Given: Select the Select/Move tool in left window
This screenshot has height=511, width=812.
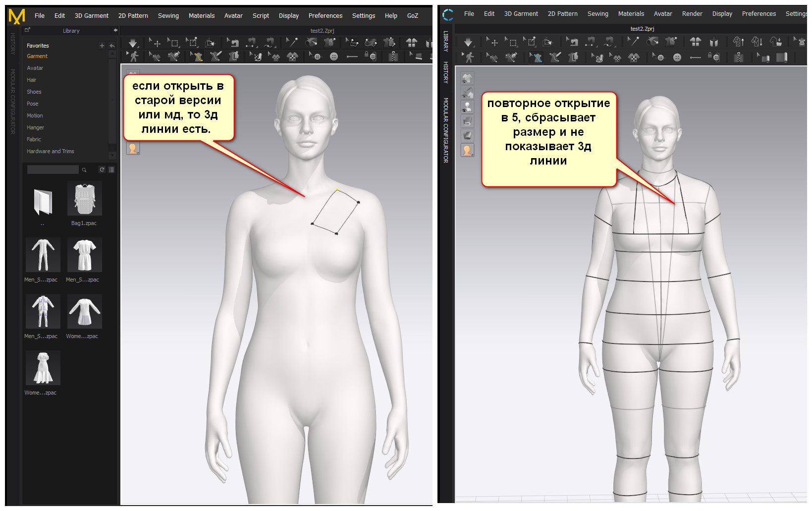Looking at the screenshot, I should (155, 43).
